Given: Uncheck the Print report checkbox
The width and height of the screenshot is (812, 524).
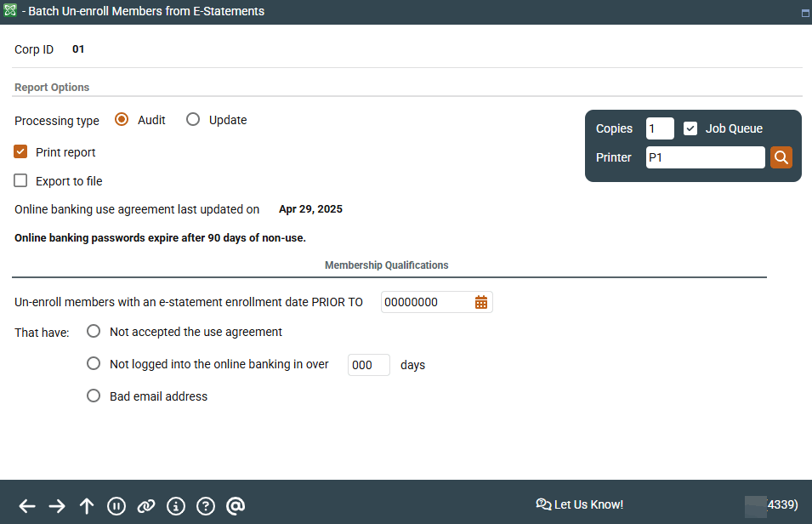Looking at the screenshot, I should pyautogui.click(x=21, y=152).
